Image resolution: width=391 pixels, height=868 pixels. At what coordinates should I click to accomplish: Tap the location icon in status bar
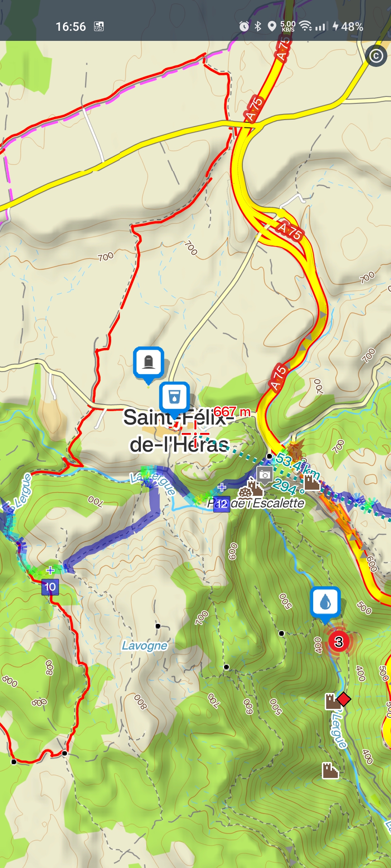[x=272, y=26]
